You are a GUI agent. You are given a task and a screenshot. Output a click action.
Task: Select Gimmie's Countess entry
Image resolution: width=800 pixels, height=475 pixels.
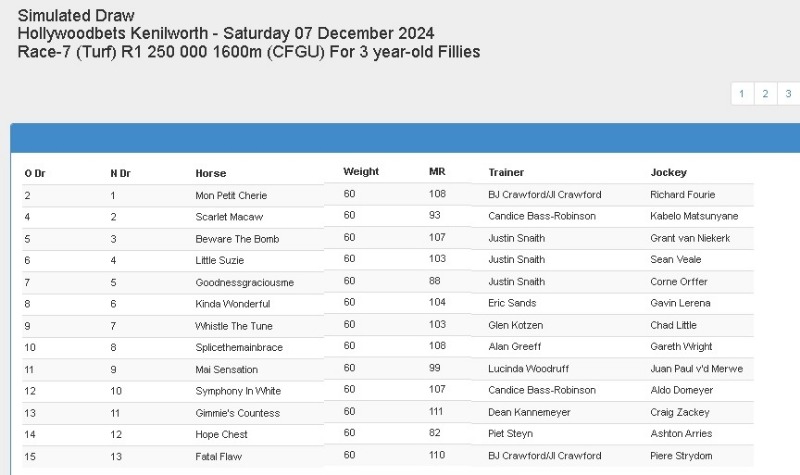tap(237, 413)
